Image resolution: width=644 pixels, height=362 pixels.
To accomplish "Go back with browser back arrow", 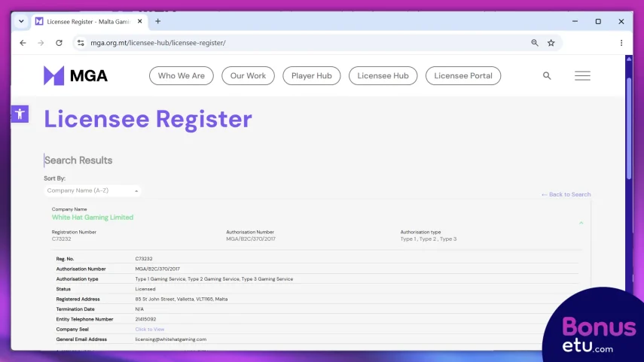I will click(x=23, y=43).
